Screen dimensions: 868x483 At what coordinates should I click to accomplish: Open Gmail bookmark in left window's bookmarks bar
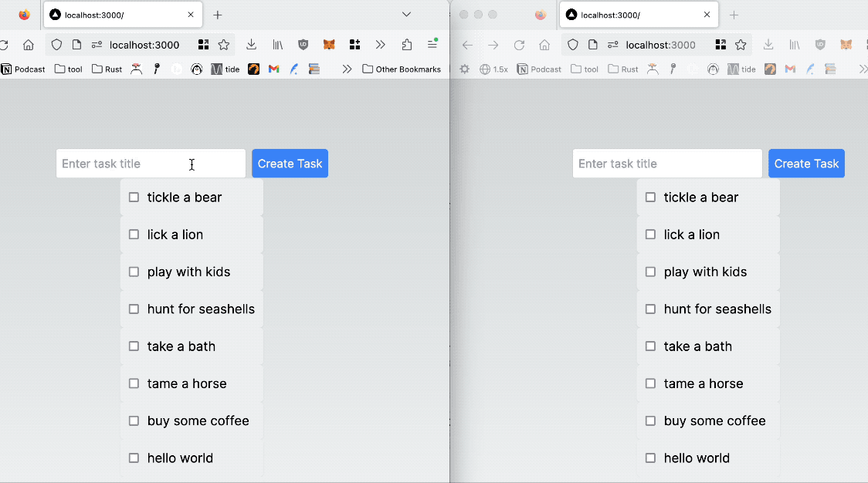[x=273, y=69]
